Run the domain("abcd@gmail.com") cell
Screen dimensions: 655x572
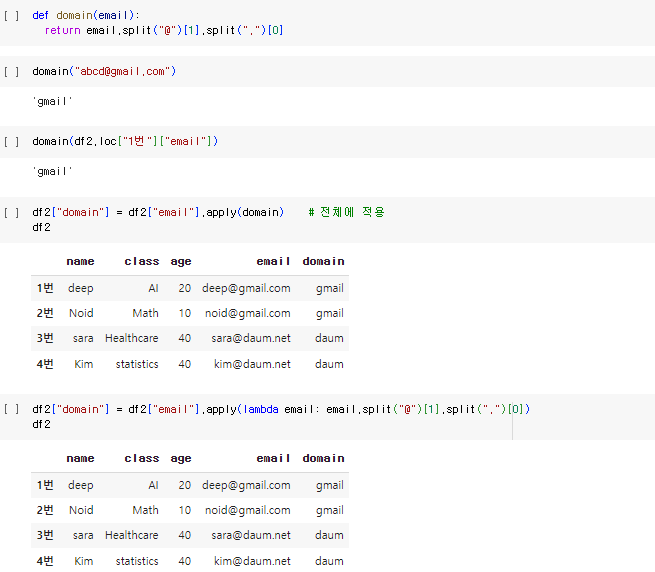11,71
